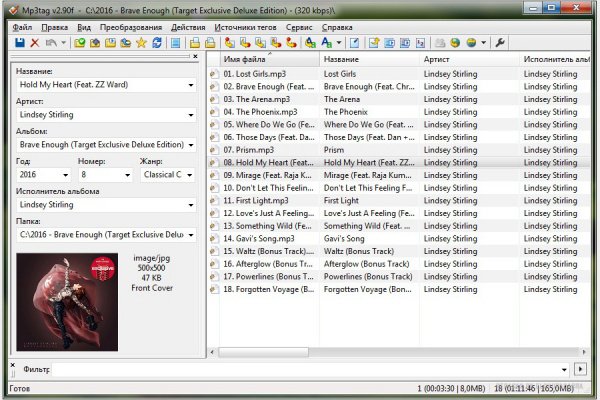The height and width of the screenshot is (400, 600).
Task: Open the Источники тегов menu
Action: pyautogui.click(x=245, y=27)
